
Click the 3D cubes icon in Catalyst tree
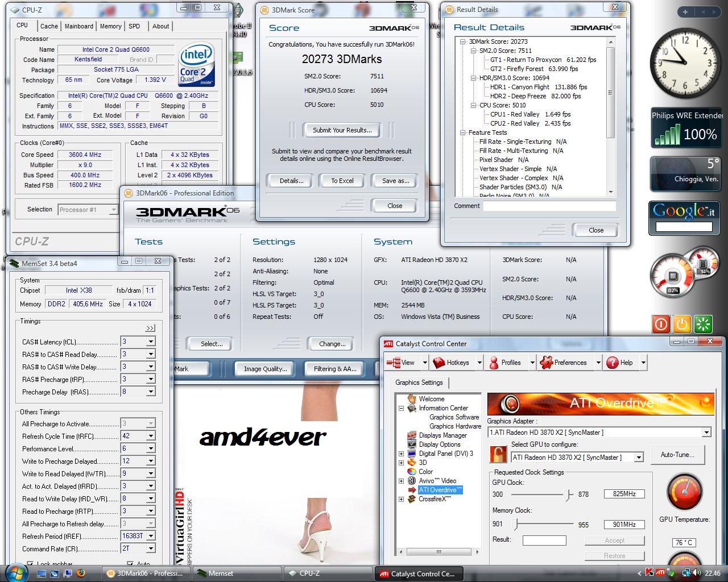412,463
